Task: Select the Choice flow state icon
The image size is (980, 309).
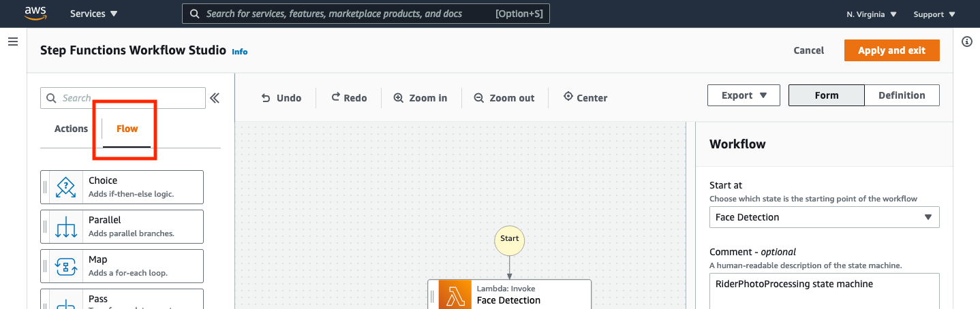Action: [65, 187]
